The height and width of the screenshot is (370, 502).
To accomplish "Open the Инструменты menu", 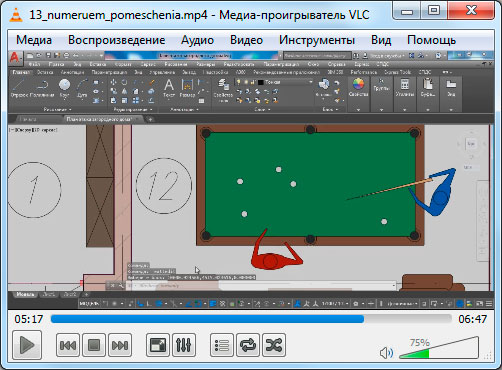I will [x=317, y=40].
